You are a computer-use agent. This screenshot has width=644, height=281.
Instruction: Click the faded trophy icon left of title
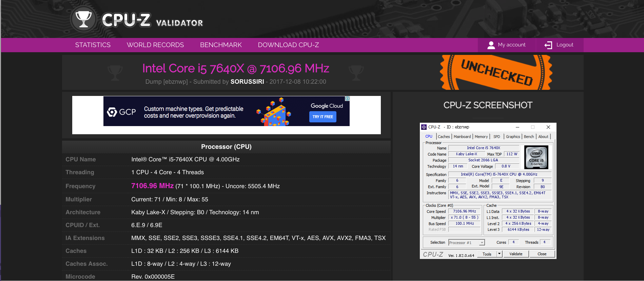click(115, 73)
